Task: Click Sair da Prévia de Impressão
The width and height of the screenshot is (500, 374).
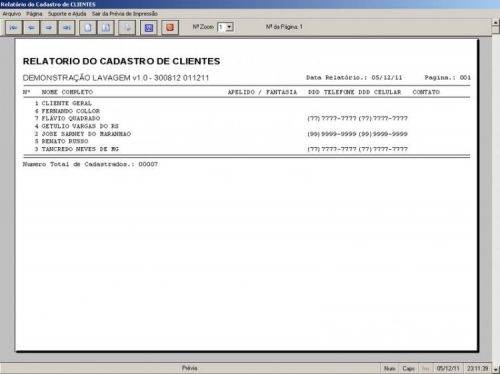Action: 125,14
